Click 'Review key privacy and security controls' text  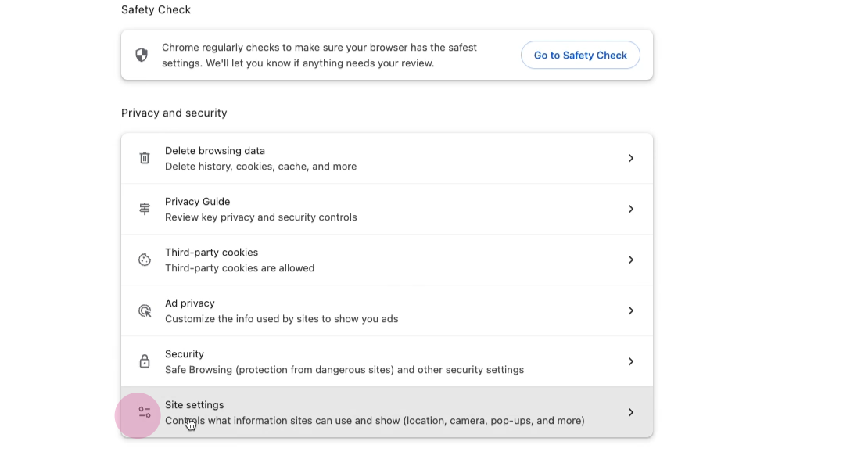(260, 217)
